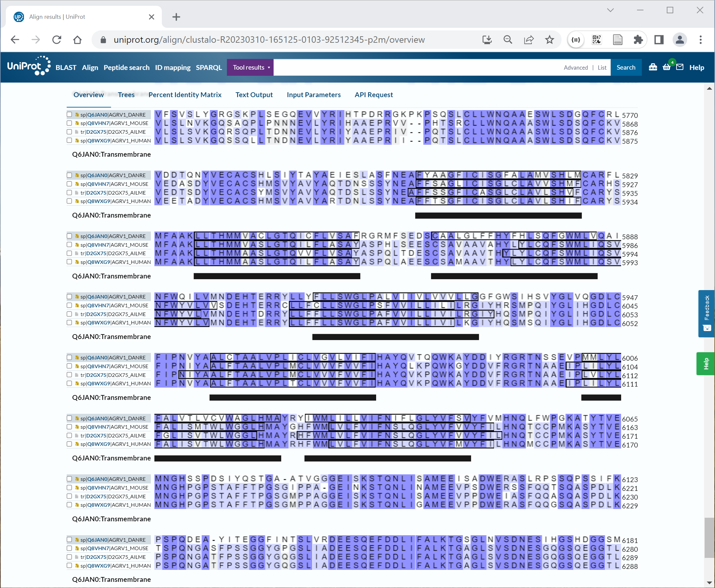Open the basket showing 4 items
The height and width of the screenshot is (588, 715).
[666, 67]
